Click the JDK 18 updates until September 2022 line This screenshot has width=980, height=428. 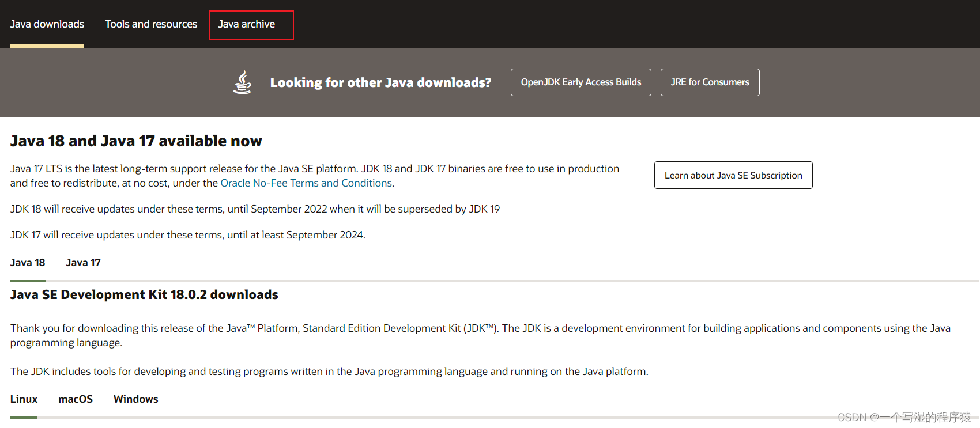click(x=255, y=209)
